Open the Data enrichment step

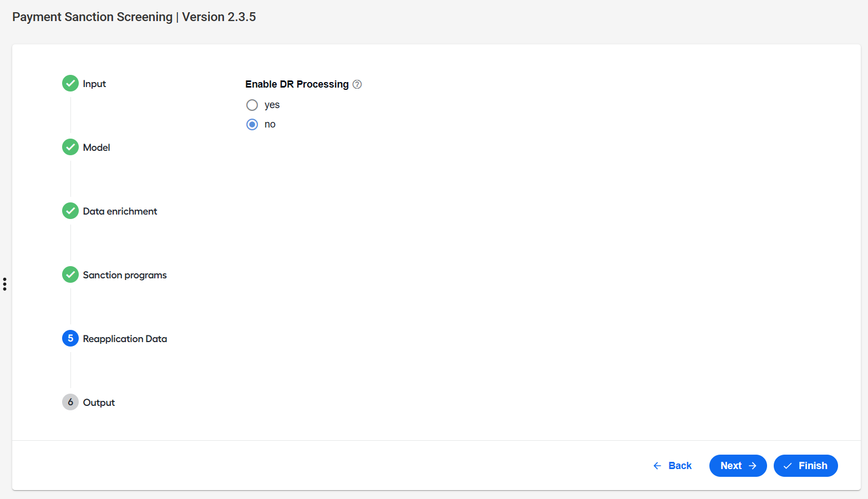tap(120, 211)
